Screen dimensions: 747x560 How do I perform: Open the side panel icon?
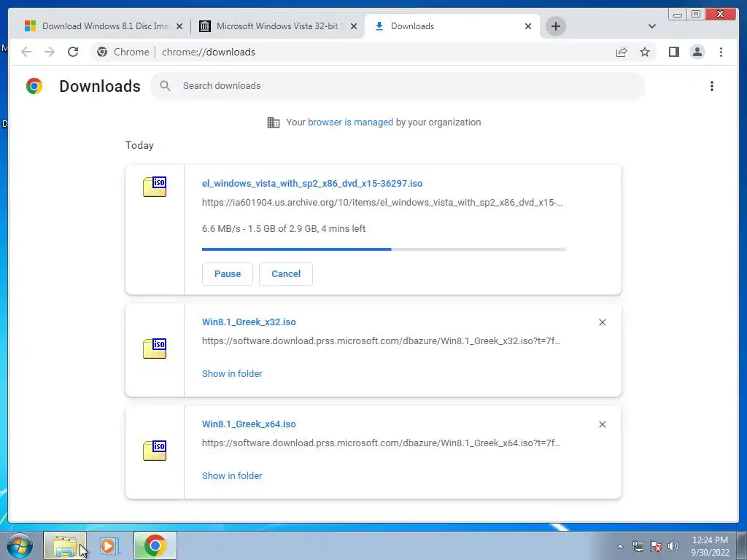[673, 52]
